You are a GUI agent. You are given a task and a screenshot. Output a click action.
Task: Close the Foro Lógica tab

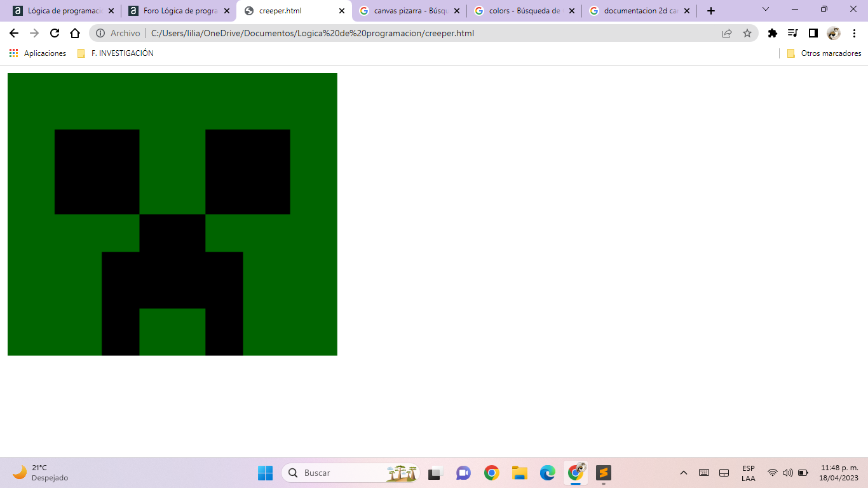(x=227, y=11)
